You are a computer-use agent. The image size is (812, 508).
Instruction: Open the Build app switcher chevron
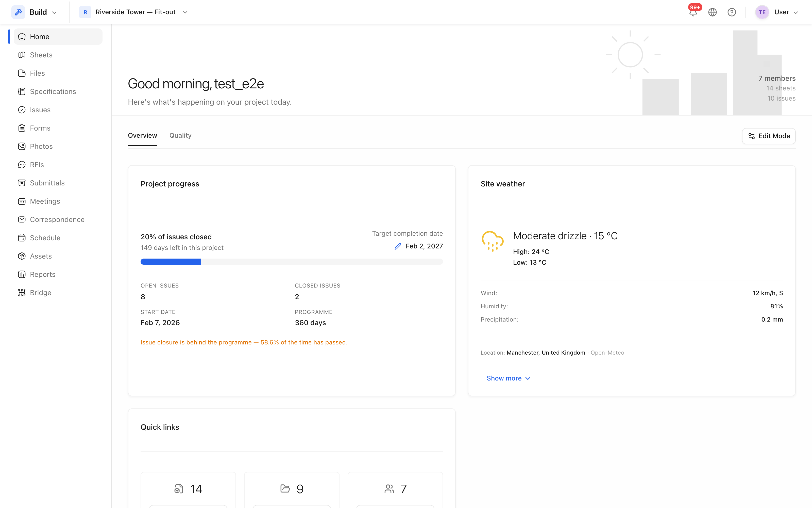tap(54, 12)
